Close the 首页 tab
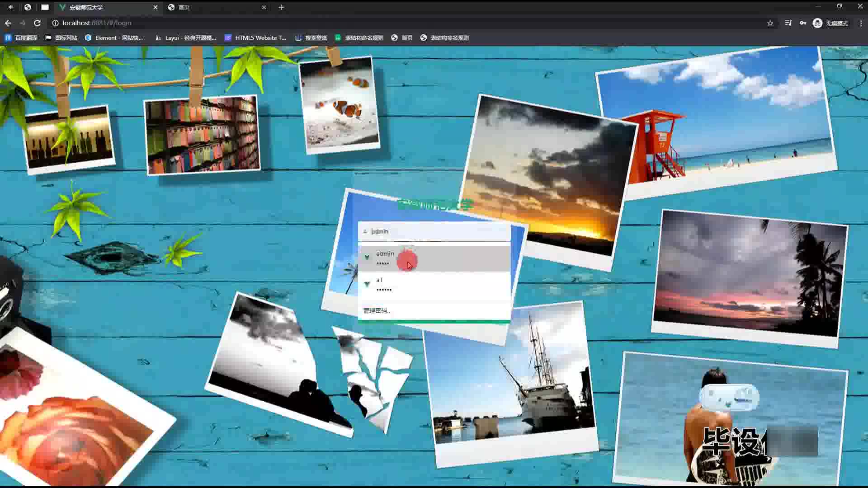The image size is (868, 488). pos(264,7)
